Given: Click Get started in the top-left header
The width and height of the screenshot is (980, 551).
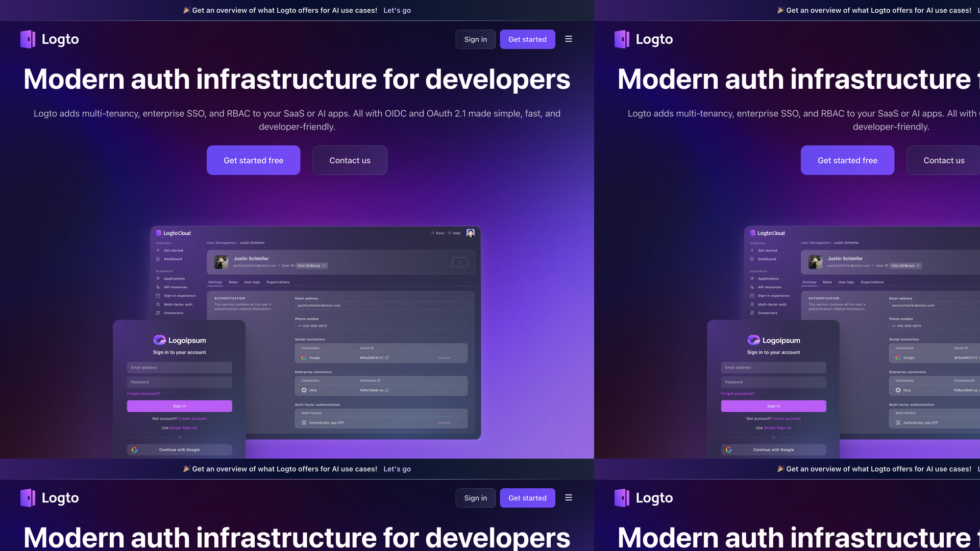Looking at the screenshot, I should [x=527, y=39].
